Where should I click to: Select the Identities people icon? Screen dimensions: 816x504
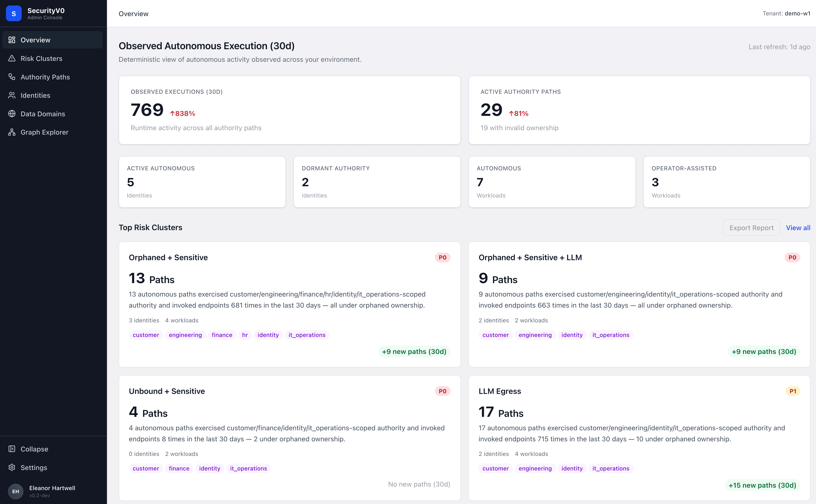pyautogui.click(x=12, y=95)
